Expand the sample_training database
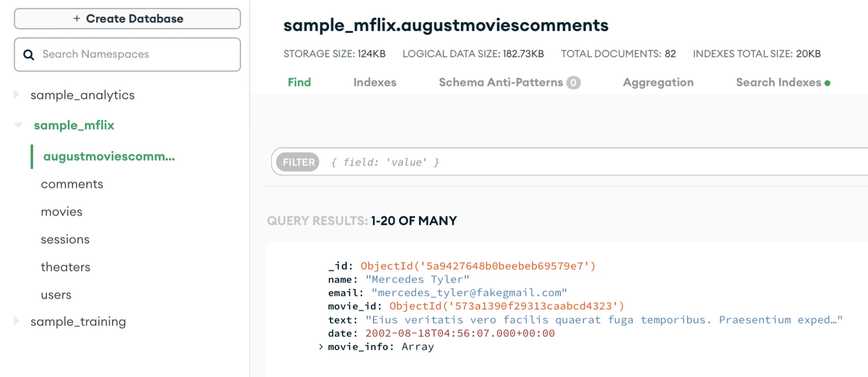 (x=17, y=321)
